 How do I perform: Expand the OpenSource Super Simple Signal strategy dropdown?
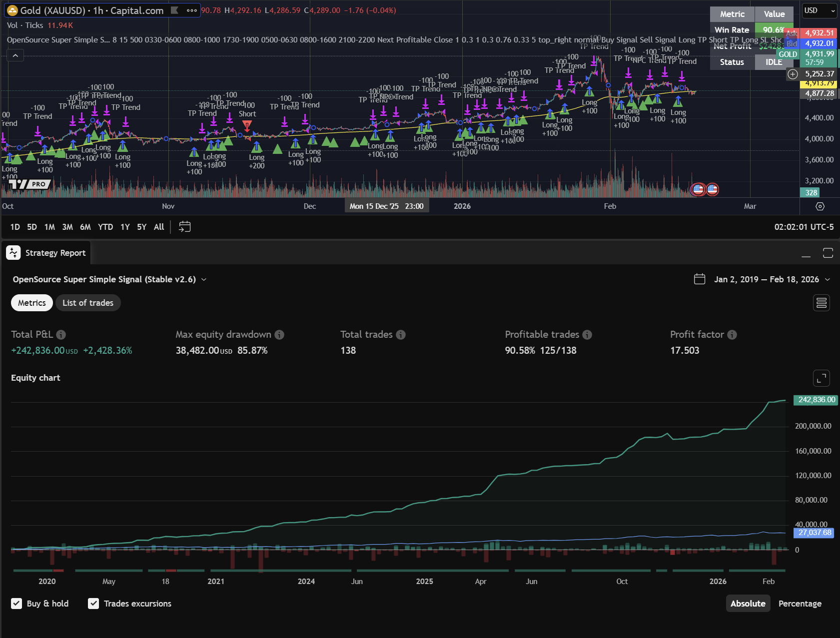coord(204,280)
